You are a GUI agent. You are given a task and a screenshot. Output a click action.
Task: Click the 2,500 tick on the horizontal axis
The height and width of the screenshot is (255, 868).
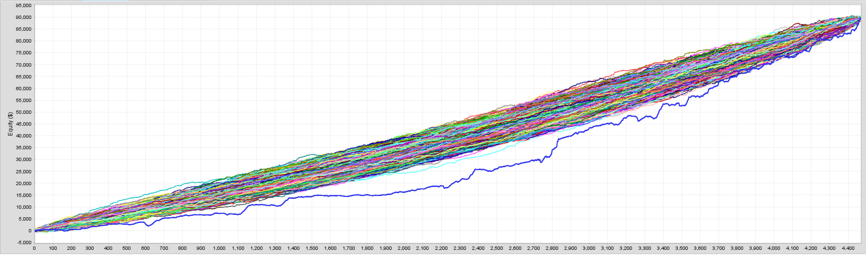pos(496,248)
